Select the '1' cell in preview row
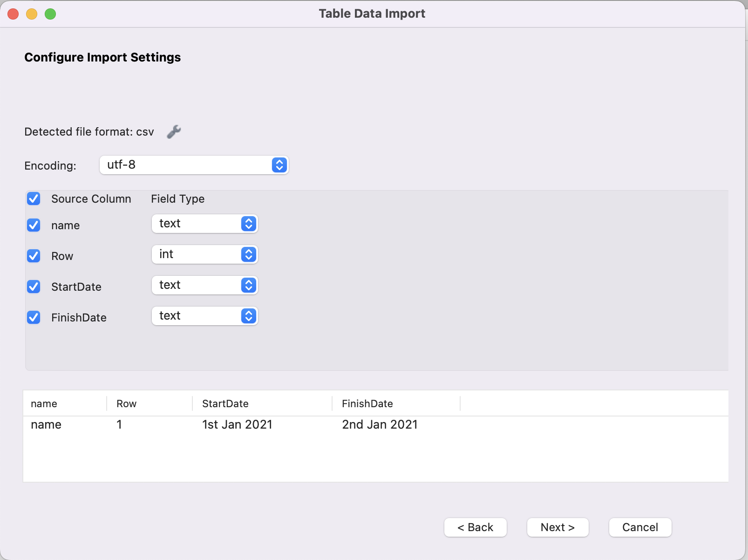The image size is (748, 560). click(119, 424)
